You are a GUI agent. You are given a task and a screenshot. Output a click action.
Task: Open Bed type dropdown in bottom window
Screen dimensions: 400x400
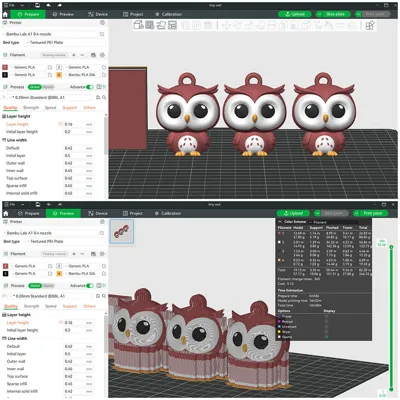click(x=65, y=241)
